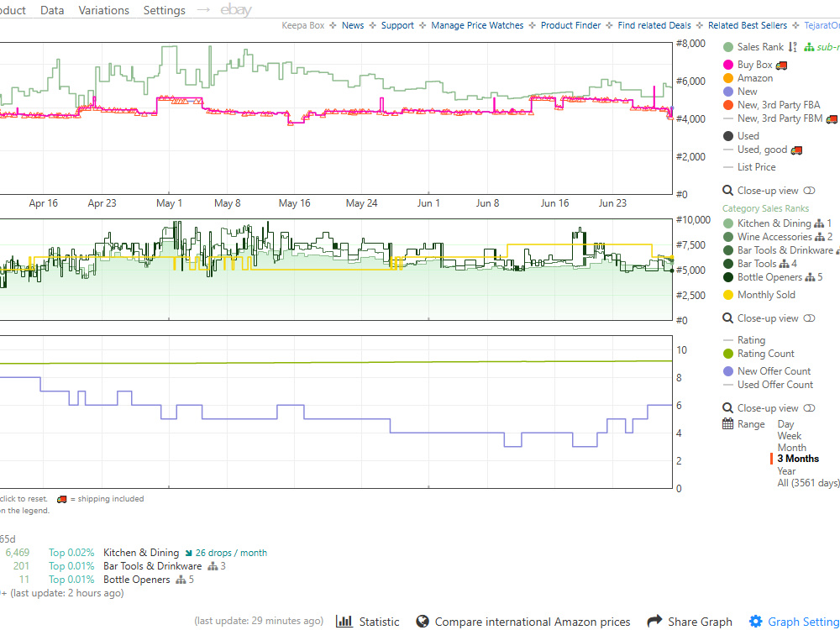Screen dimensions: 840x630
Task: Click globe icon for international prices
Action: [x=423, y=621]
